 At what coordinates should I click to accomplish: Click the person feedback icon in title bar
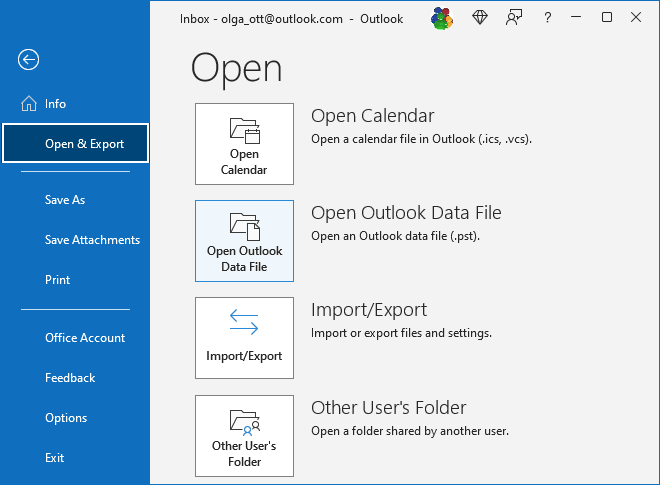coord(514,18)
